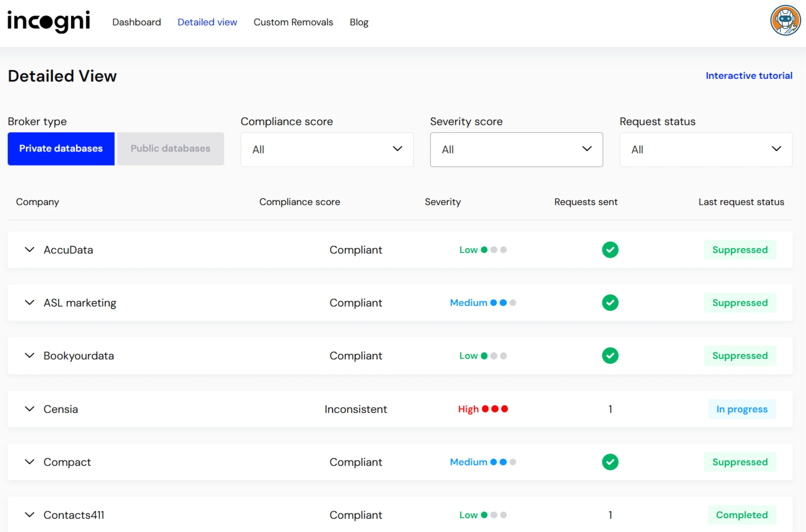Click the green checkmark for ASL marketing

pos(610,303)
